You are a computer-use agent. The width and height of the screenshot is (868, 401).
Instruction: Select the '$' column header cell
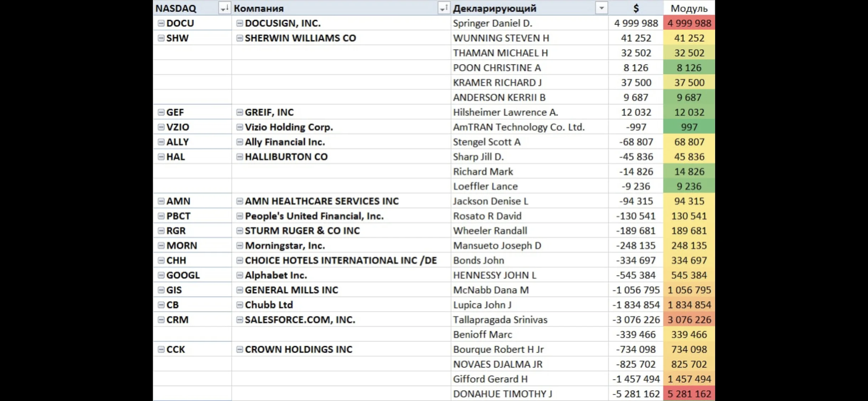click(x=636, y=8)
